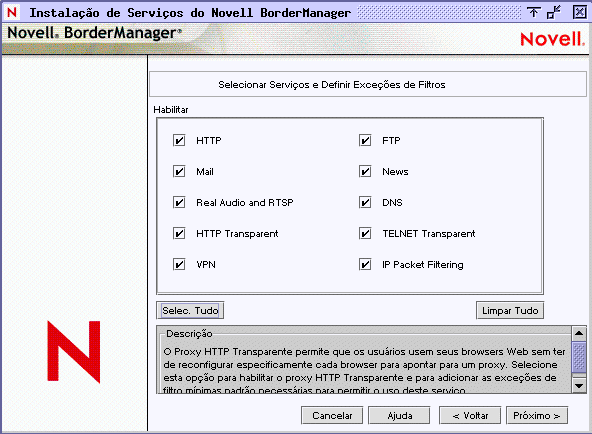This screenshot has width=592, height=434.
Task: Click the Descrição paragraph text
Action: tap(364, 371)
